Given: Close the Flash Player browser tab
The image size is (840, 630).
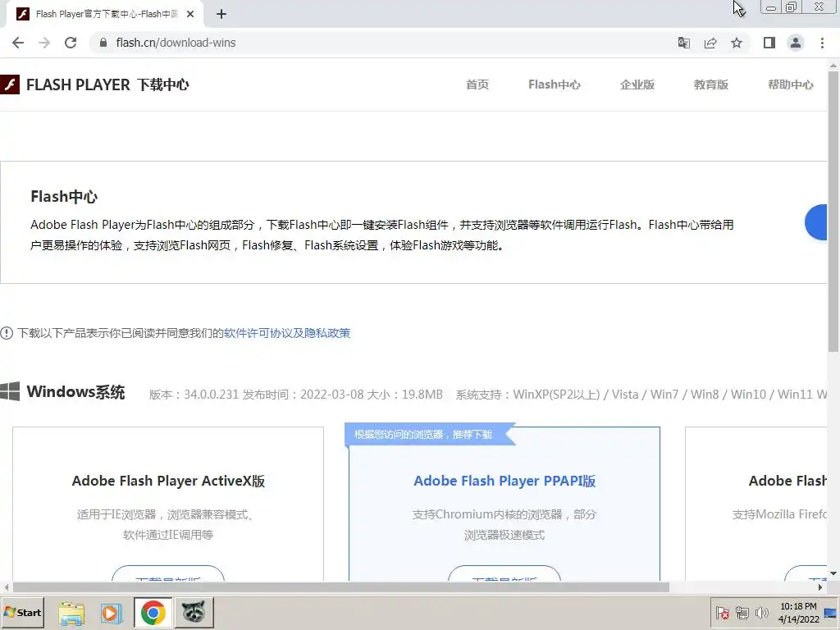Looking at the screenshot, I should coord(190,15).
